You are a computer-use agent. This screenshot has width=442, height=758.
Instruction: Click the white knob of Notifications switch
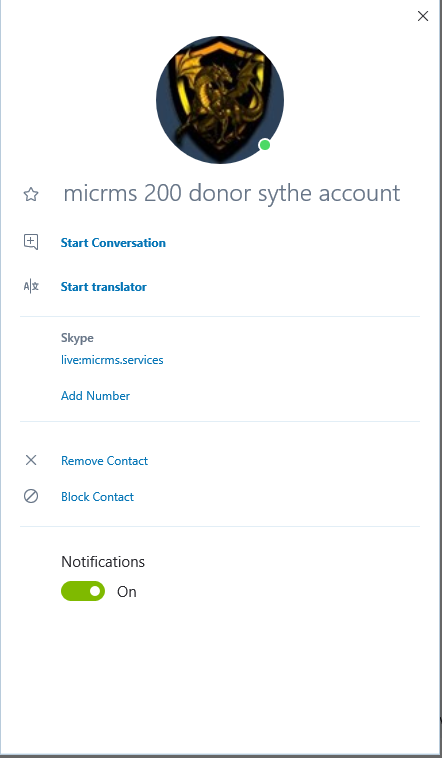click(x=95, y=591)
